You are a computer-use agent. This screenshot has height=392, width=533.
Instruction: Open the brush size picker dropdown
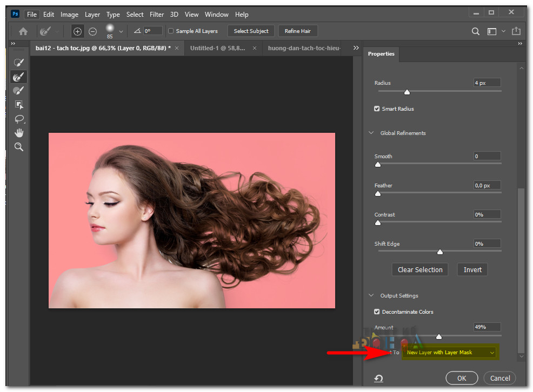(x=121, y=31)
